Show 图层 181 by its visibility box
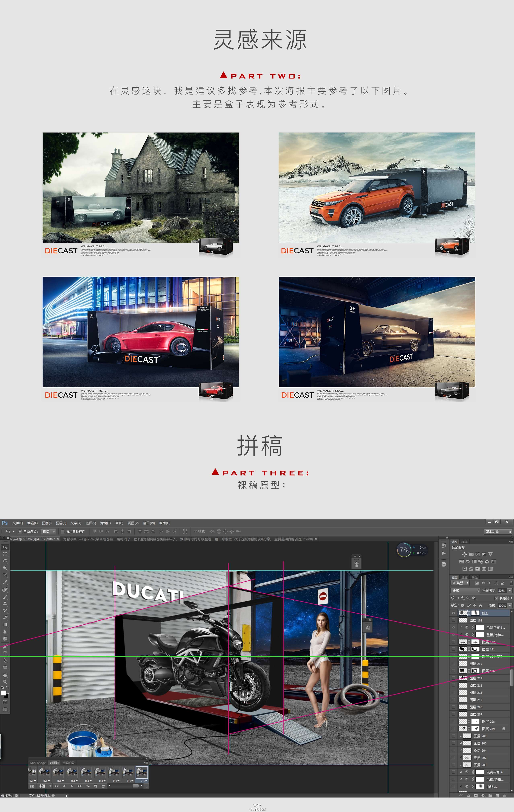The image size is (514, 812). [x=453, y=649]
